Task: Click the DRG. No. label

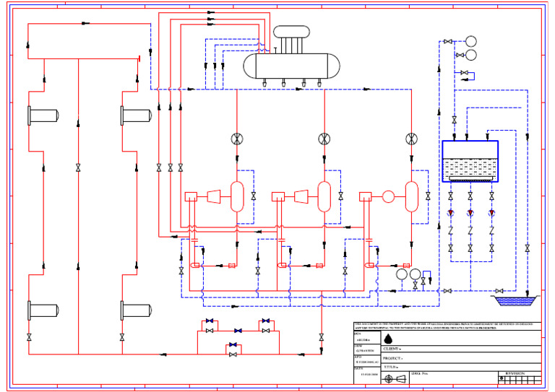Action: (420, 374)
